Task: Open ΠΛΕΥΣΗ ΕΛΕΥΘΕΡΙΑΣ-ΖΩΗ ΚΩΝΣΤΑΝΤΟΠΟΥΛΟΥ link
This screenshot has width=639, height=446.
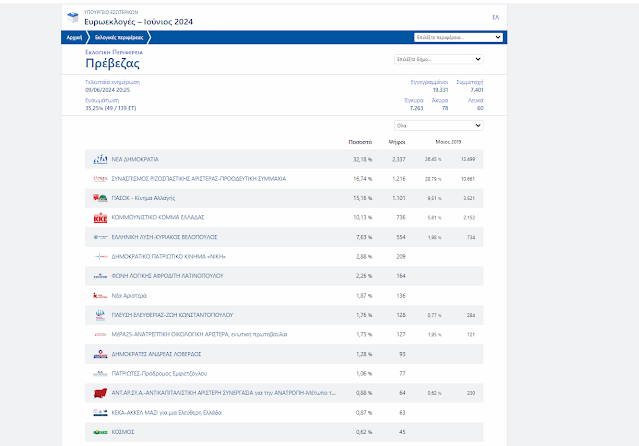Action: pyautogui.click(x=172, y=315)
